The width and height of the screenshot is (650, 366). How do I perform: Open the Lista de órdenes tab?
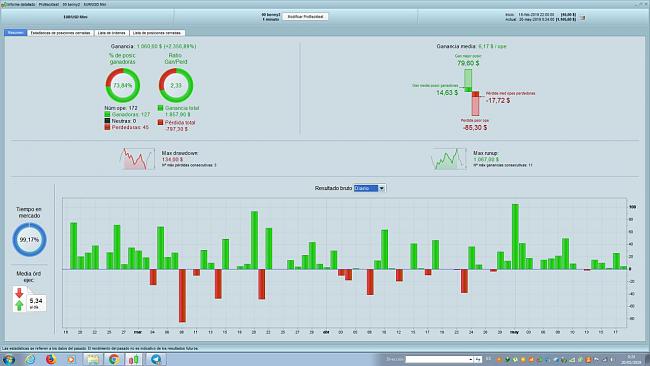(112, 32)
